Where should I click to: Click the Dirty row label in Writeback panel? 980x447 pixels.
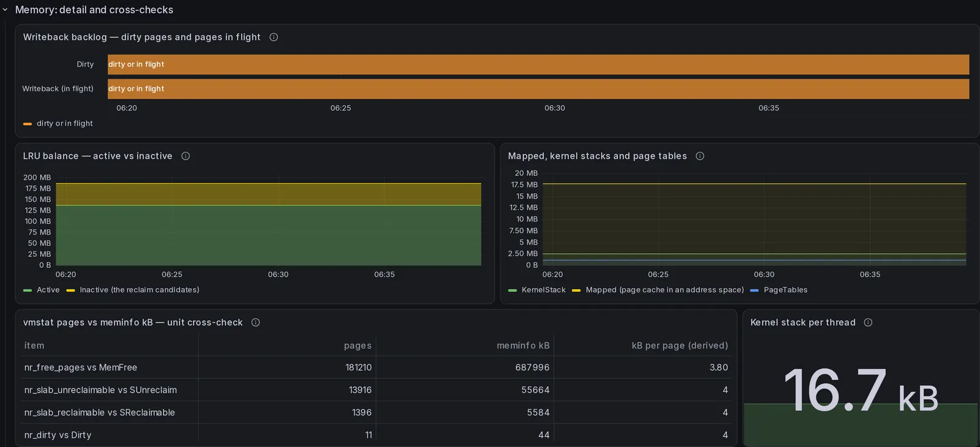pyautogui.click(x=85, y=64)
